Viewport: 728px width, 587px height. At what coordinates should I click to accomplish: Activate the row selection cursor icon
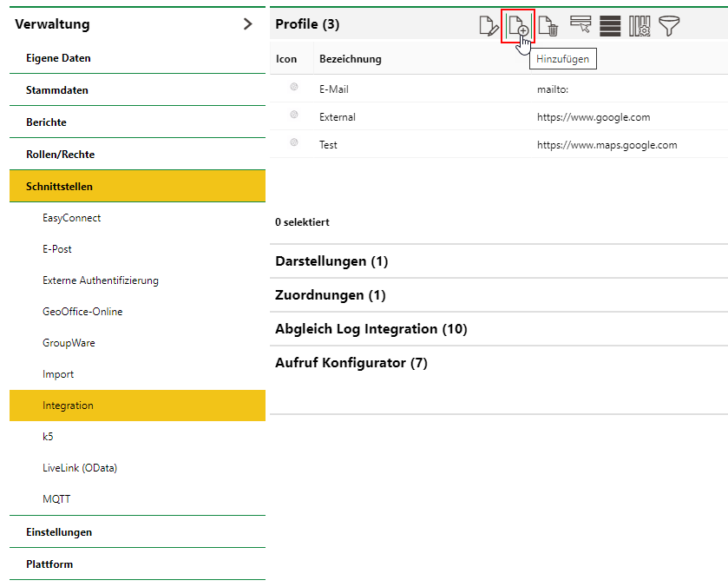click(580, 25)
